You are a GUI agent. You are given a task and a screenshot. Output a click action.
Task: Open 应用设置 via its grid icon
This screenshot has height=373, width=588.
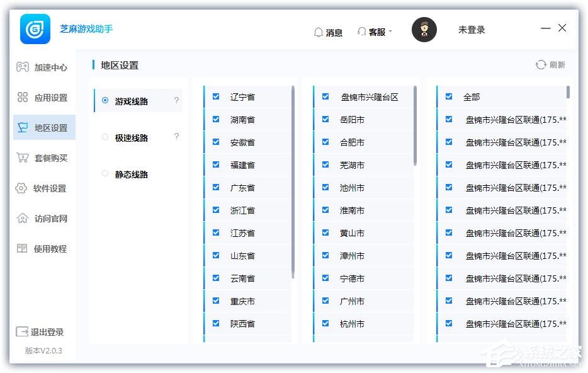coord(22,97)
